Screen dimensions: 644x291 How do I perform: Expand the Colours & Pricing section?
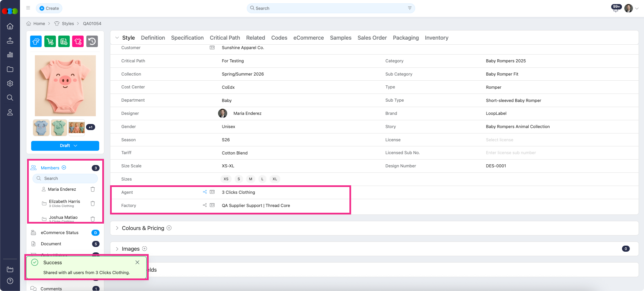(x=117, y=228)
